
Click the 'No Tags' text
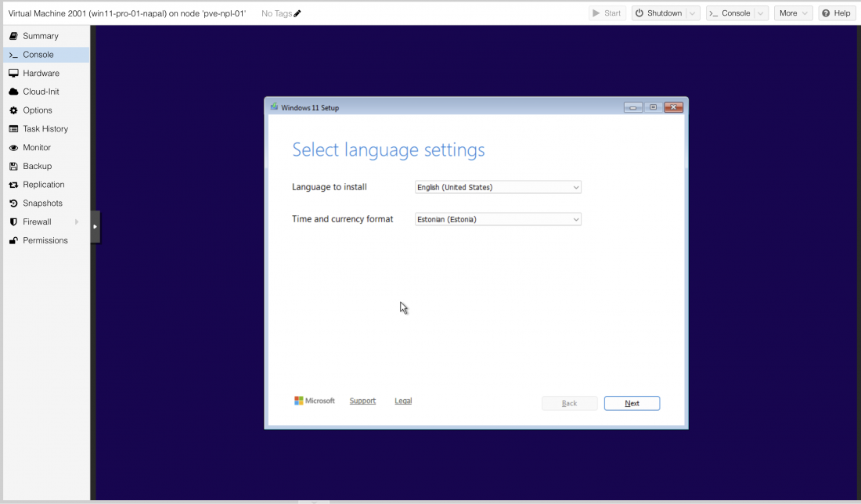[276, 14]
